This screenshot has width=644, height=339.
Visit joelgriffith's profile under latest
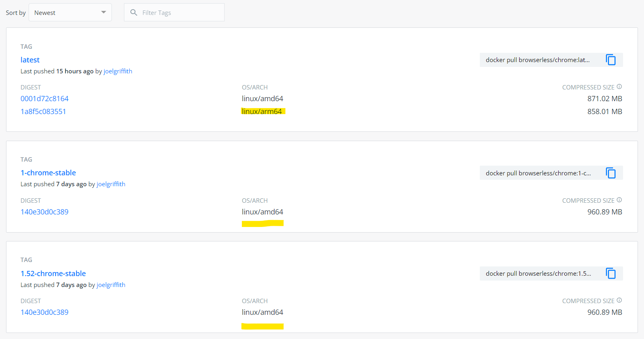tap(118, 71)
